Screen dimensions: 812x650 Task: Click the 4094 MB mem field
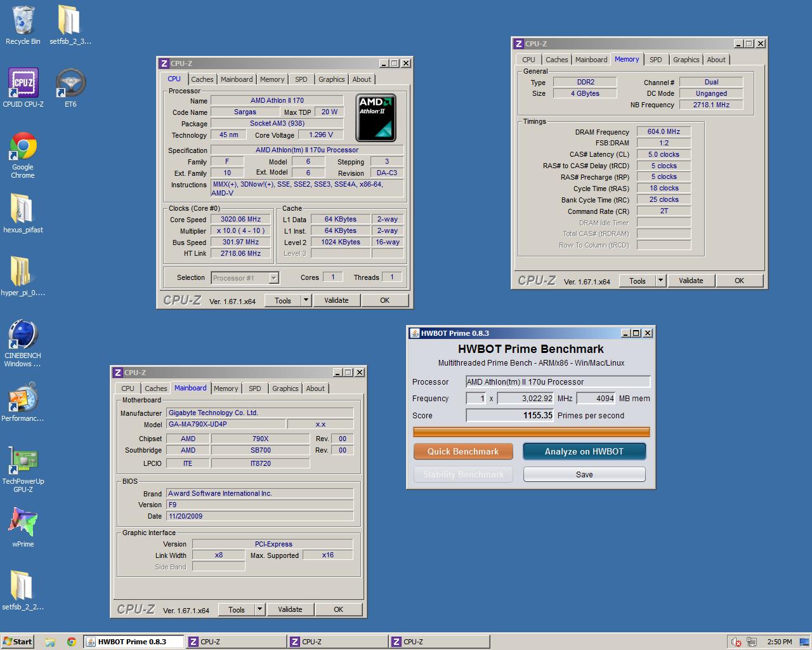click(596, 399)
